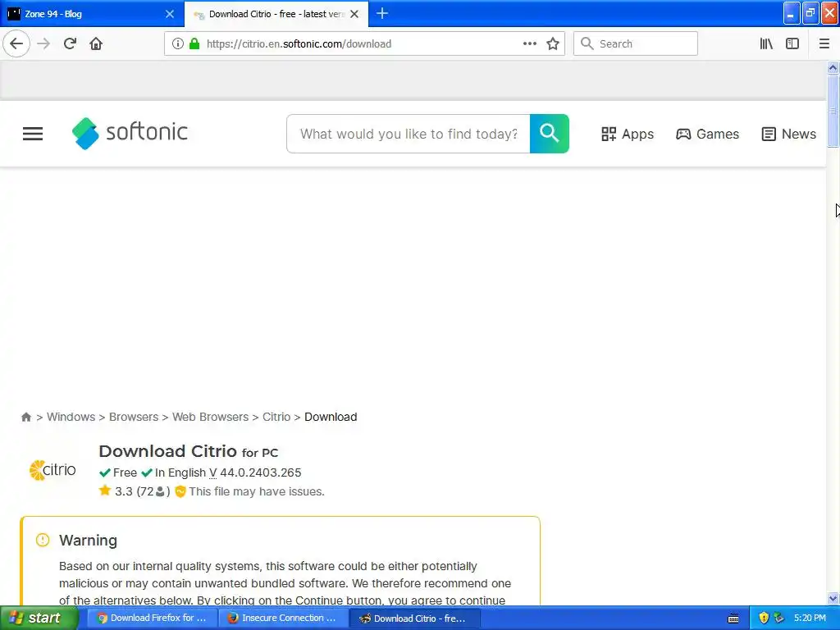Switch to 'Insecure Connection' taskbar window
Viewport: 840px width, 630px height.
[283, 618]
